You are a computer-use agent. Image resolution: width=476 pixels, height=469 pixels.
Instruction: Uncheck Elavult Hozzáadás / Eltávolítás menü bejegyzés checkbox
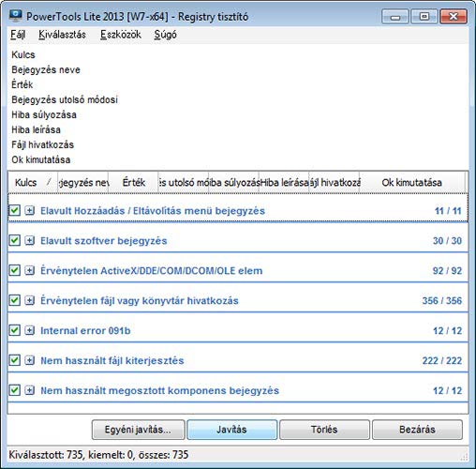point(14,210)
